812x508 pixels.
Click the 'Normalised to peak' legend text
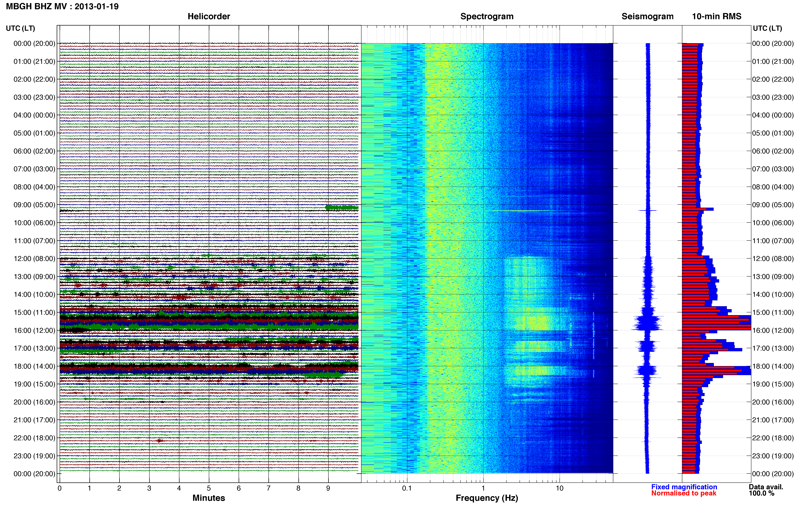click(684, 493)
